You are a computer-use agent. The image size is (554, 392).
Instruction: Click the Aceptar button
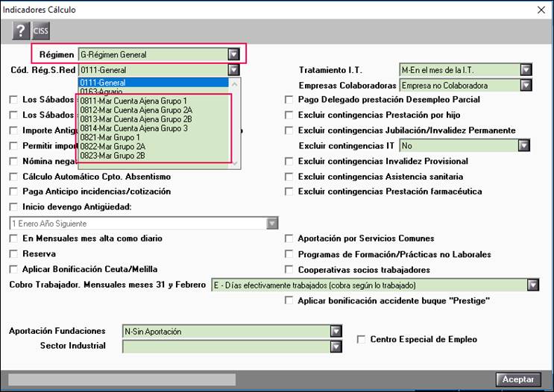(518, 379)
